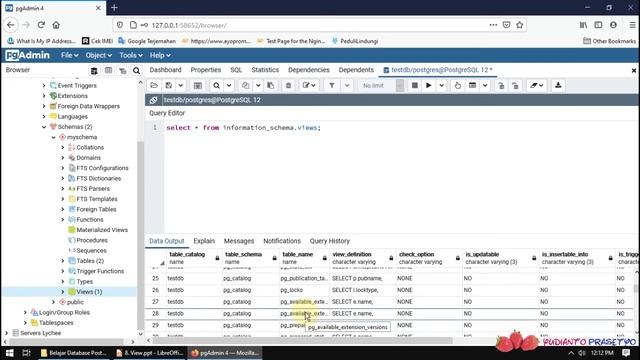640x360 pixels.
Task: Expand the Views (1) node
Action: (x=63, y=292)
